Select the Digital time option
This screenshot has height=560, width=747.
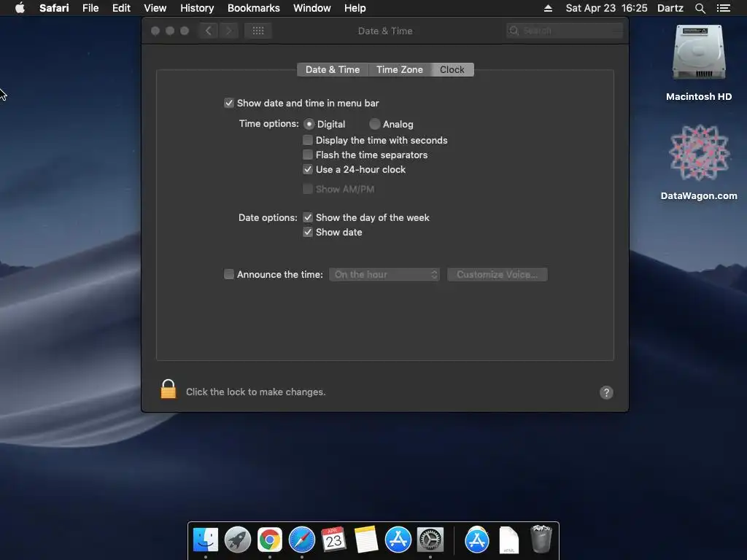[309, 124]
